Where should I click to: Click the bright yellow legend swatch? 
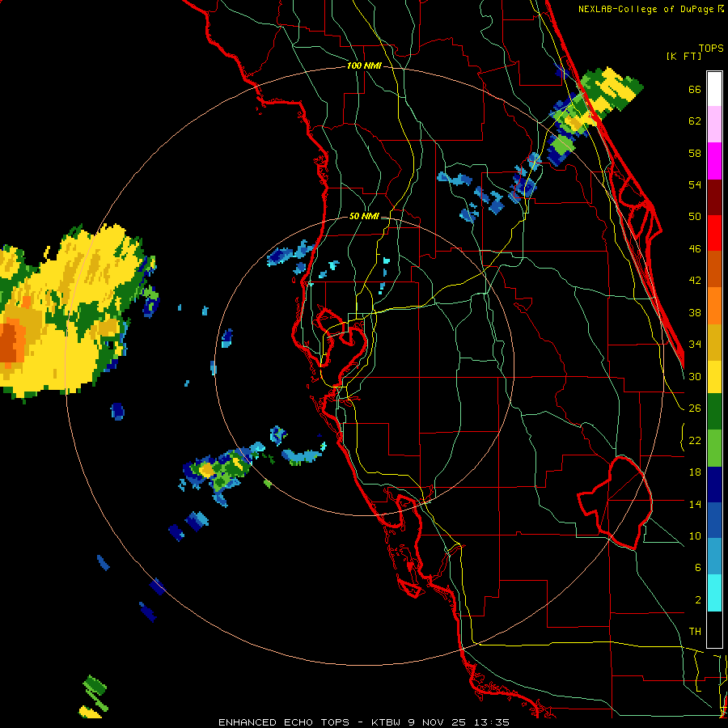[714, 376]
